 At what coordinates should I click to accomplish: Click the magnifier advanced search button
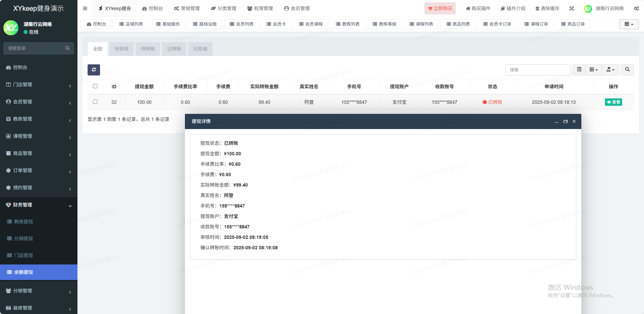point(627,70)
